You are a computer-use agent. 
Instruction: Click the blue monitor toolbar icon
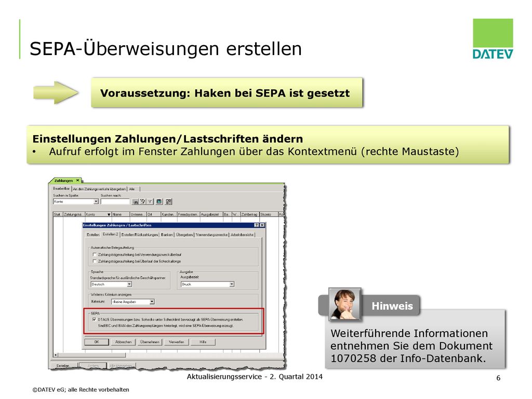(159, 202)
